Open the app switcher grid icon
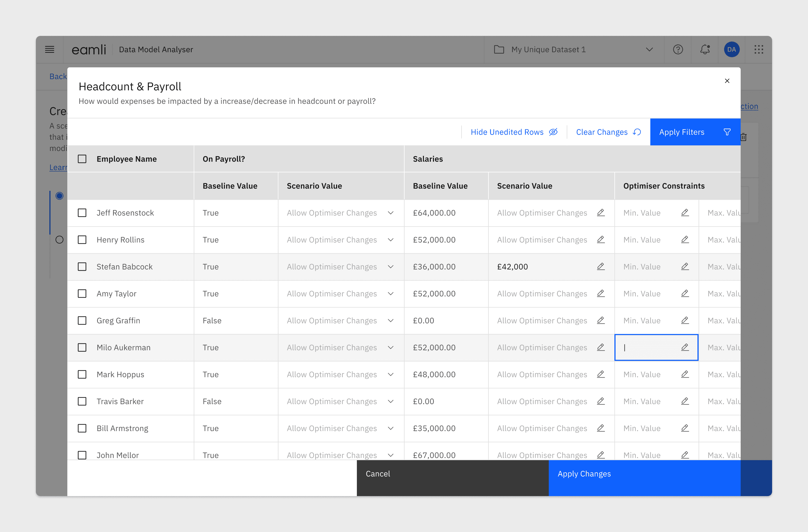Image resolution: width=808 pixels, height=532 pixels. pos(758,50)
